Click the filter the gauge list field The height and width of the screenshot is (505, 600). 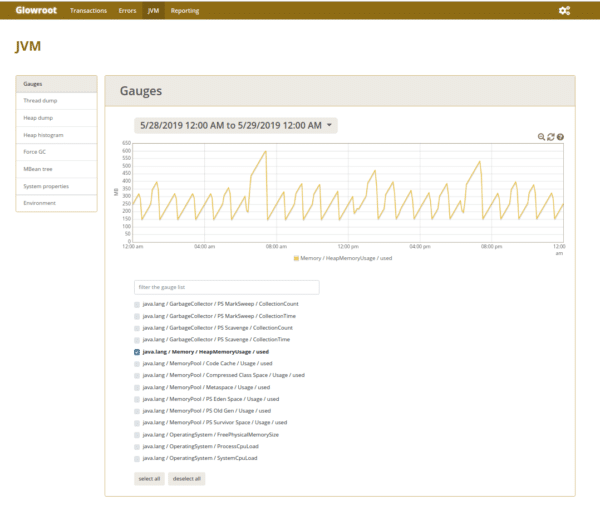[x=226, y=287]
